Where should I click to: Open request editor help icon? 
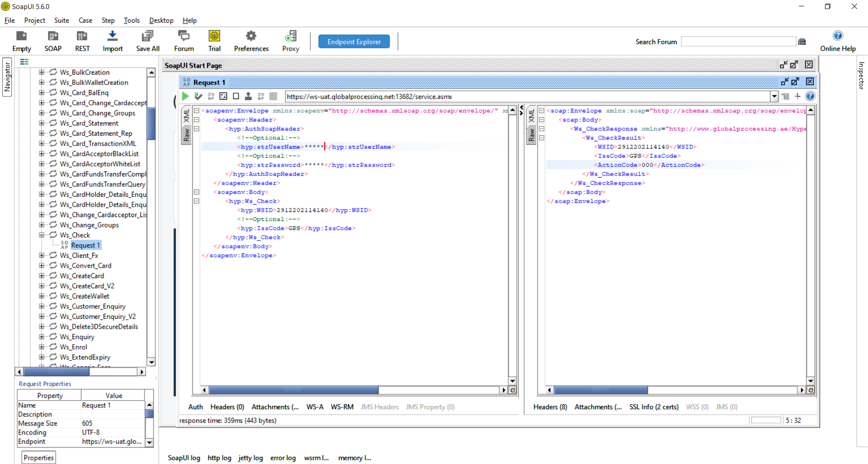point(810,96)
